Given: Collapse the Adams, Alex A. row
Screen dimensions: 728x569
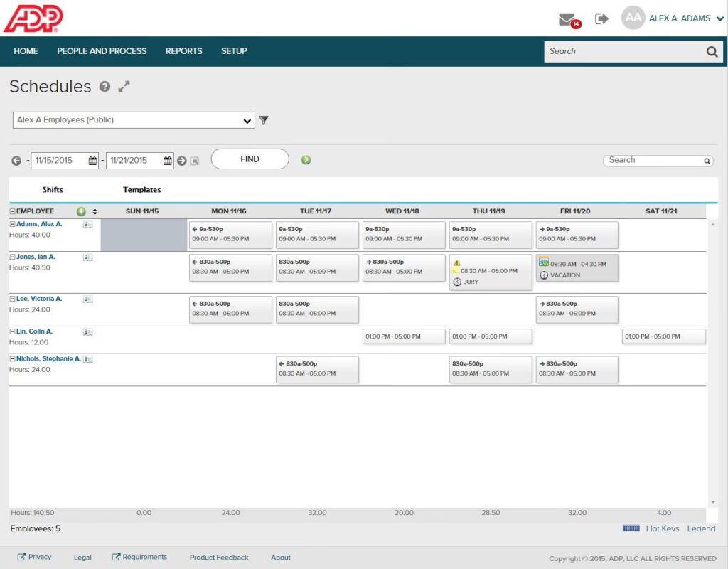Looking at the screenshot, I should [x=12, y=224].
